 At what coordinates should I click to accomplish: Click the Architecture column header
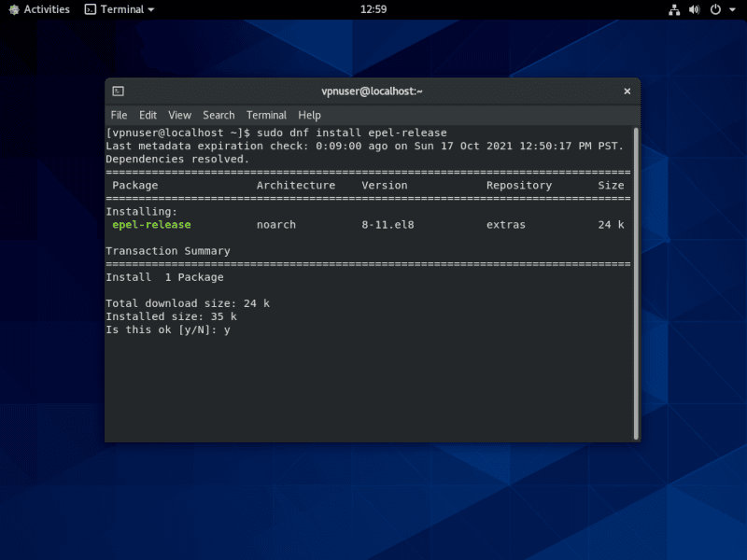click(x=296, y=185)
